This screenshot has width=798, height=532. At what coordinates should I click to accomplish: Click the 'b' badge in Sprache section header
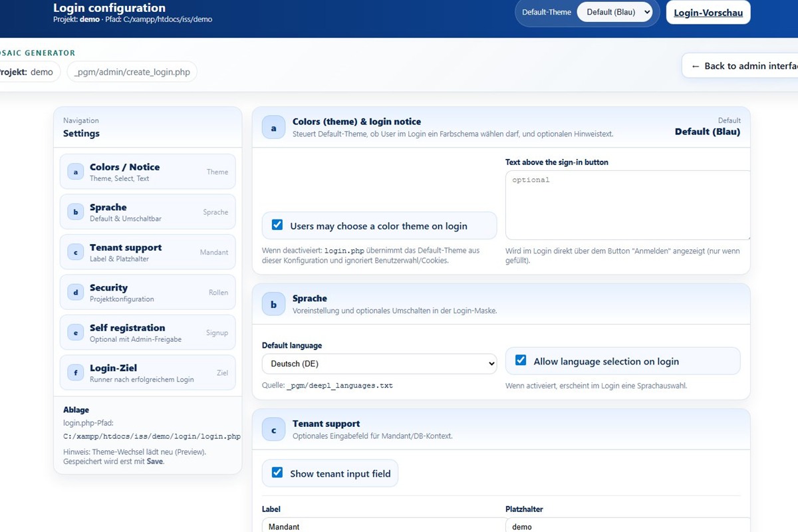click(x=273, y=305)
